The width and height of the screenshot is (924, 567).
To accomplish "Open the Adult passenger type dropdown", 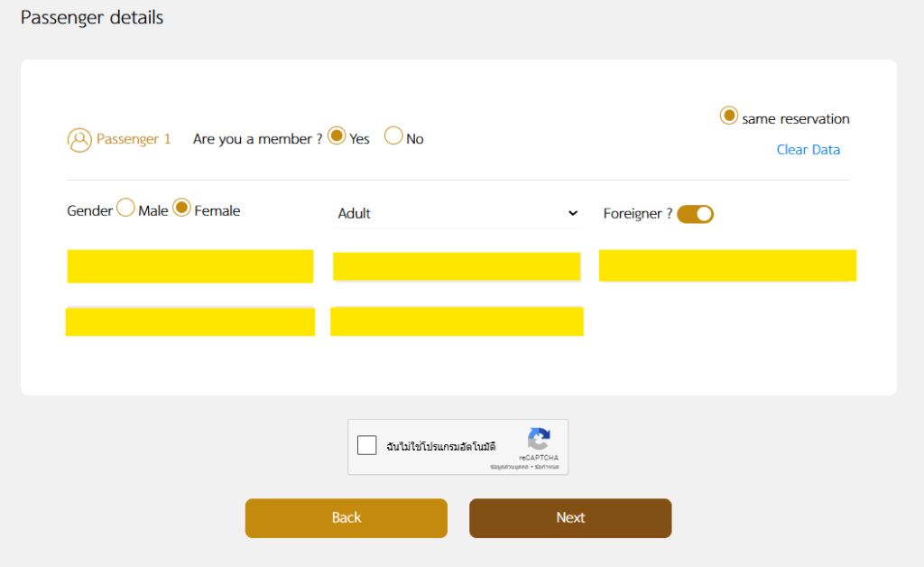I will click(457, 214).
